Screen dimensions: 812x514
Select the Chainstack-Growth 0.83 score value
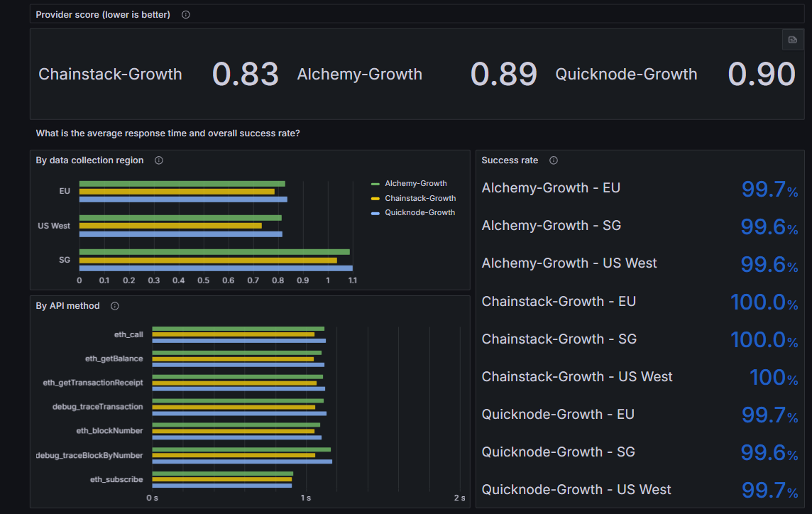246,74
